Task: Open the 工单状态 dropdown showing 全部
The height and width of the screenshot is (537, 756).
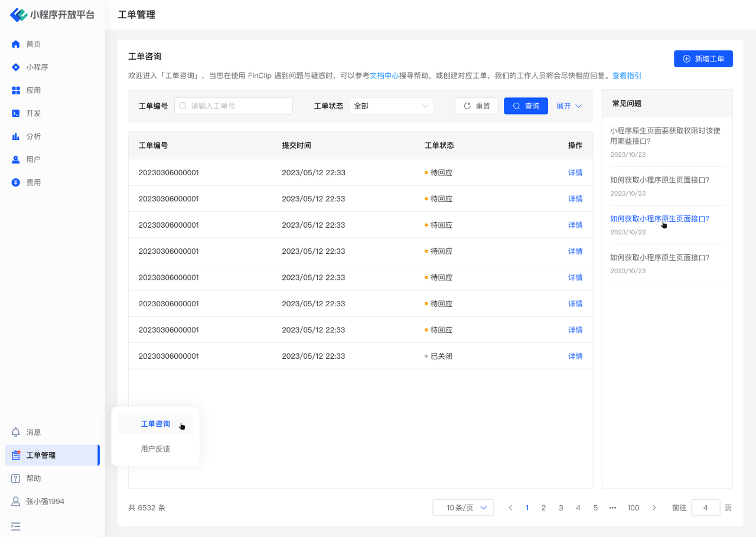Action: [x=391, y=106]
